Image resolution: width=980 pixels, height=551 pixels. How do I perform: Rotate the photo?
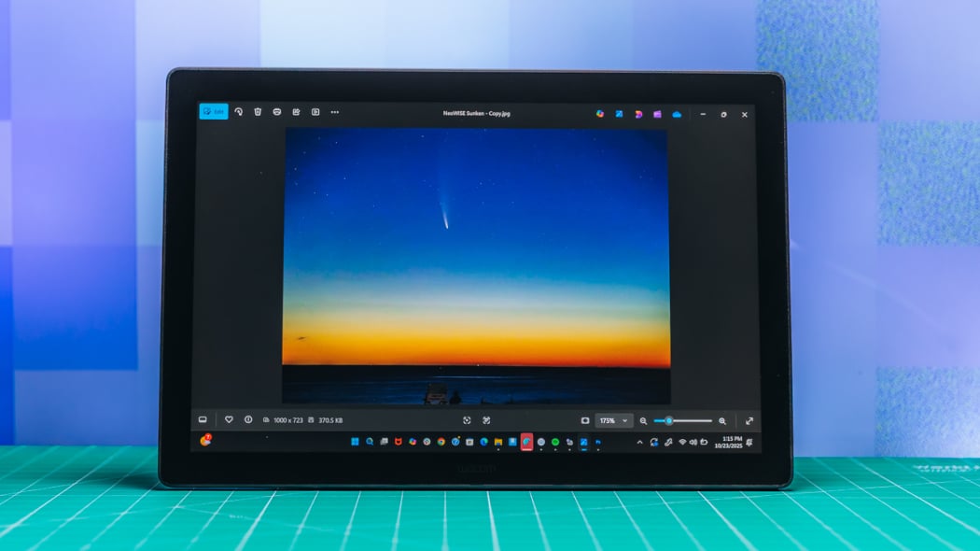pyautogui.click(x=238, y=114)
